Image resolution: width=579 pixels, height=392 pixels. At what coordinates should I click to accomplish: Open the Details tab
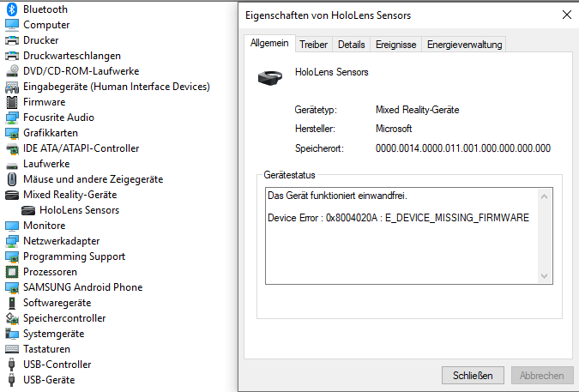click(351, 45)
